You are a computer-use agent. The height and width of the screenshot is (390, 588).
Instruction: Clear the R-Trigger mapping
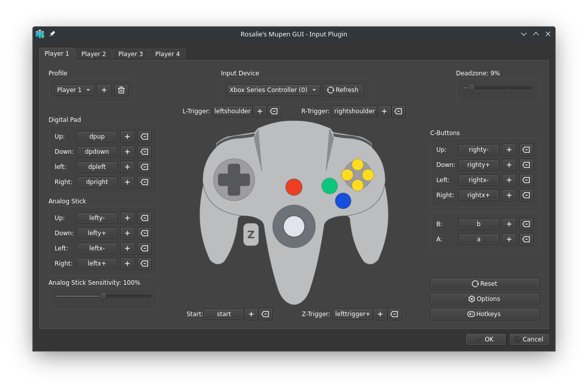(398, 111)
